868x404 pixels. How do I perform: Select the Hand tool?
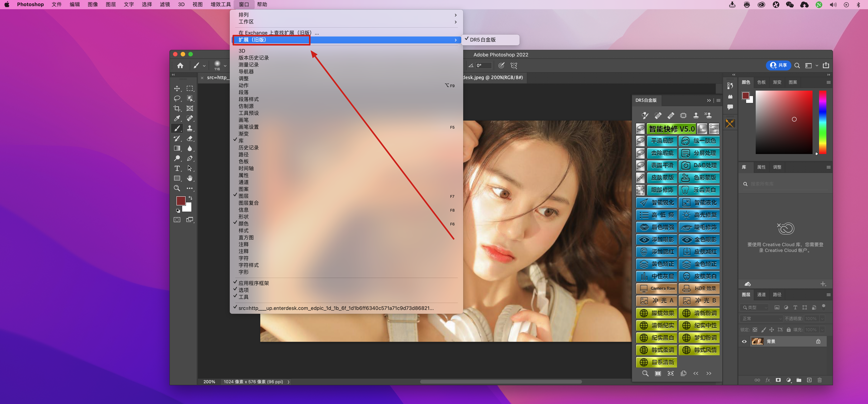[x=190, y=178]
